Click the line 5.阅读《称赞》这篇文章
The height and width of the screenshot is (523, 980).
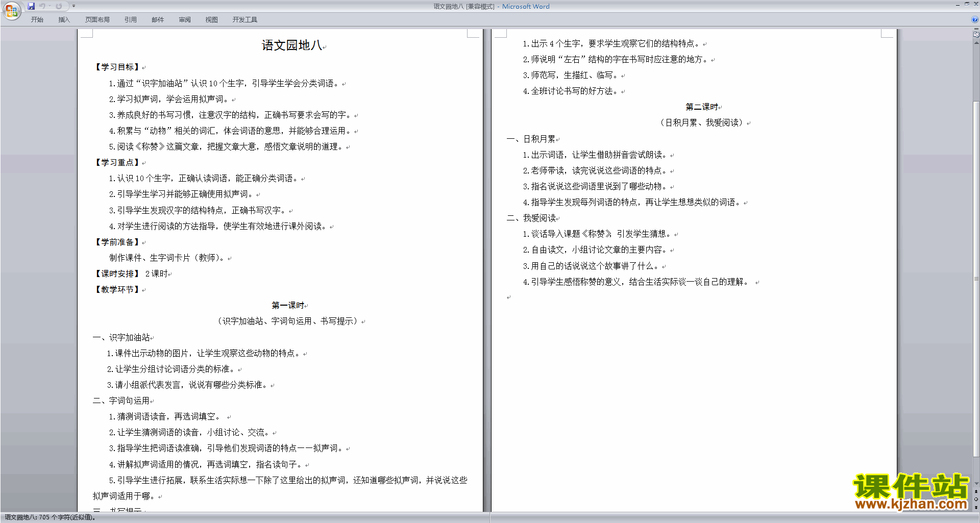coord(227,147)
